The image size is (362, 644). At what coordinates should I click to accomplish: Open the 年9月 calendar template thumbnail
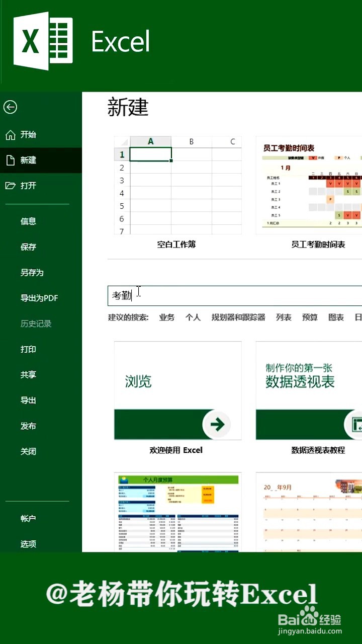coord(309,512)
